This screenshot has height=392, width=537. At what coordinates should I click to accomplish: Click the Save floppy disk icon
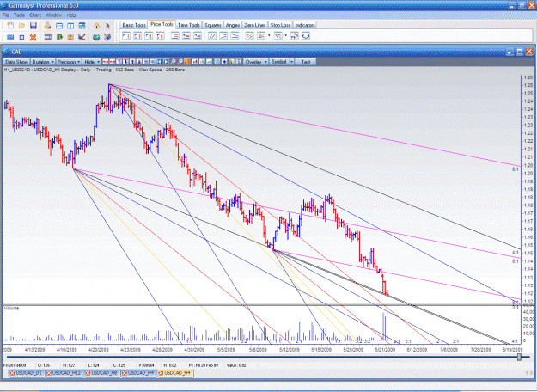pyautogui.click(x=34, y=26)
